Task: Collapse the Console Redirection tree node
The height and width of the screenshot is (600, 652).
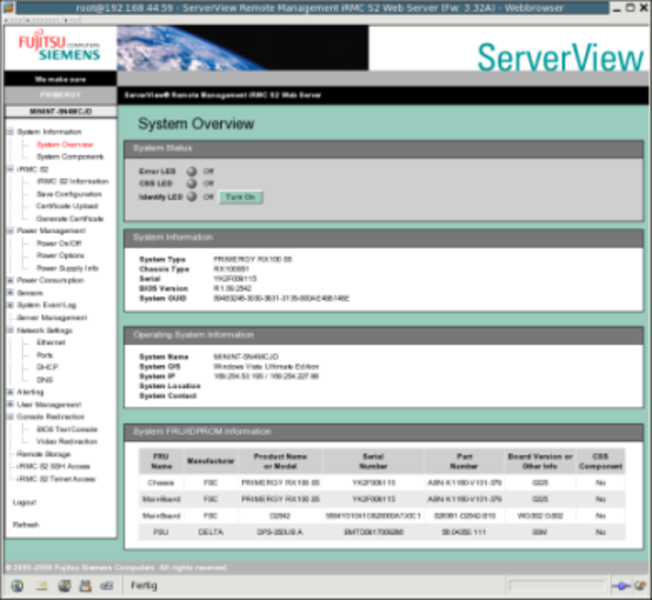Action: pos(11,417)
